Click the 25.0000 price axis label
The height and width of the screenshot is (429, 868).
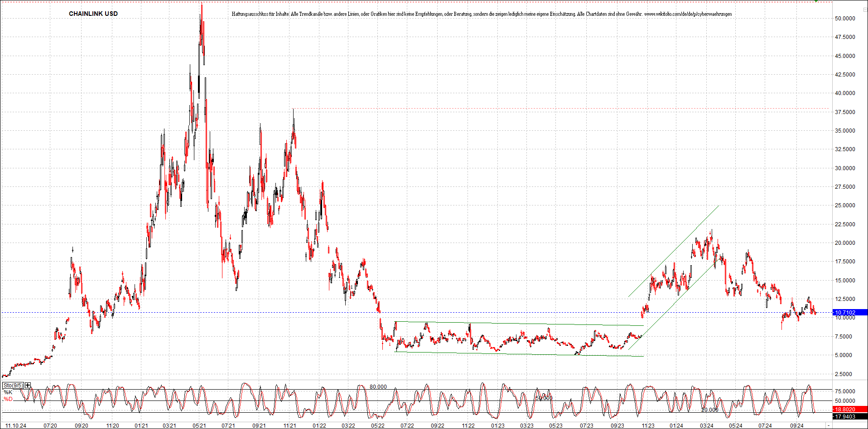pos(845,205)
